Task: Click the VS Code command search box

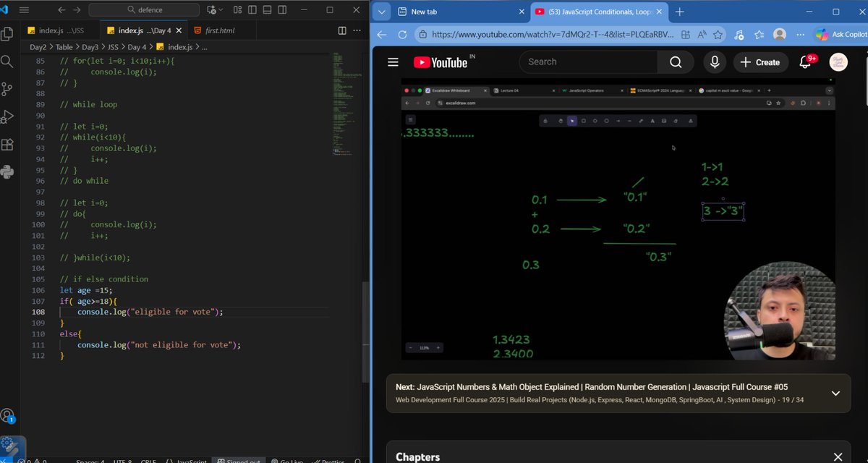Action: pyautogui.click(x=145, y=10)
